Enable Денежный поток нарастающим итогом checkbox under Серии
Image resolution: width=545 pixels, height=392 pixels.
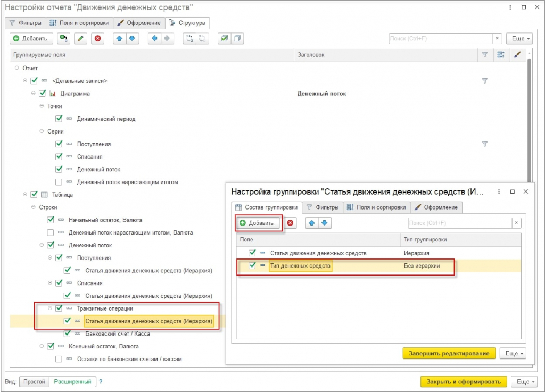tap(59, 182)
